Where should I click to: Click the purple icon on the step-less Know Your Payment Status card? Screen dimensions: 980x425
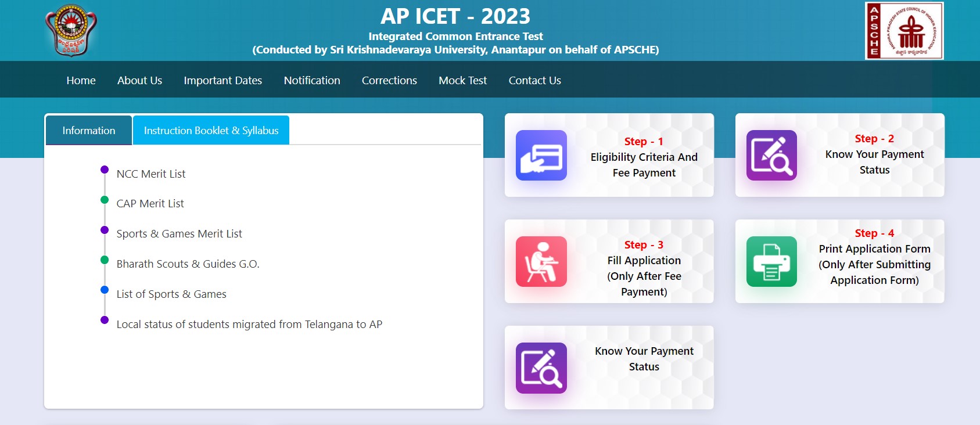click(541, 368)
